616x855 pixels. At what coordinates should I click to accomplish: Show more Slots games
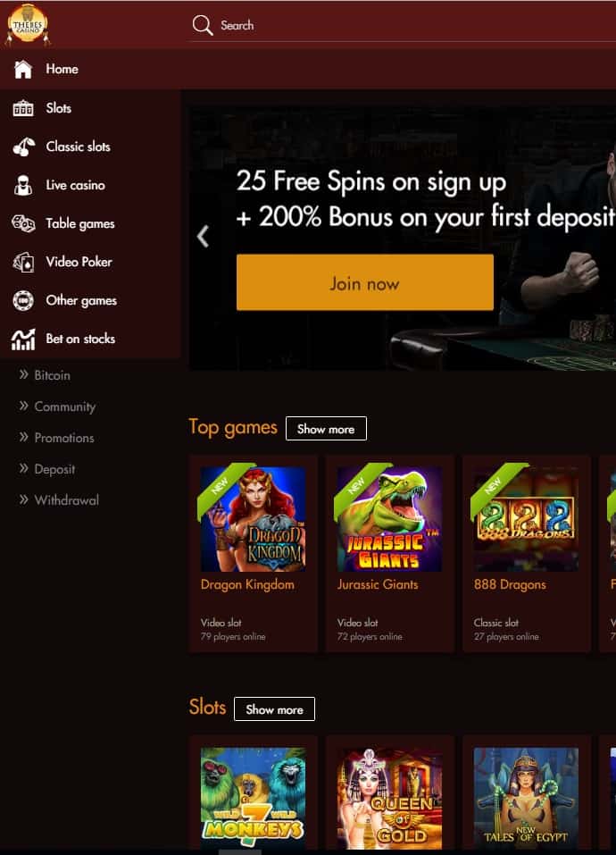point(274,708)
